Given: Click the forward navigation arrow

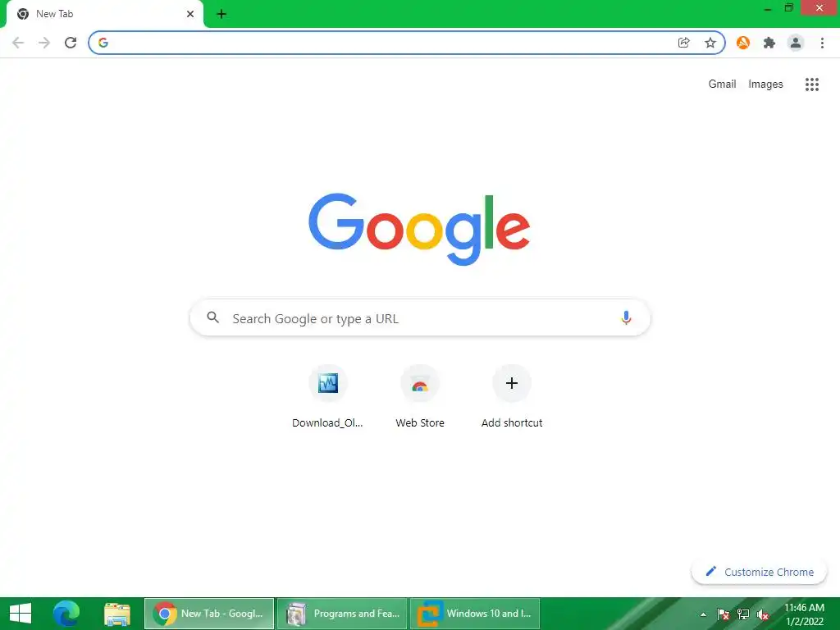Looking at the screenshot, I should (x=44, y=43).
